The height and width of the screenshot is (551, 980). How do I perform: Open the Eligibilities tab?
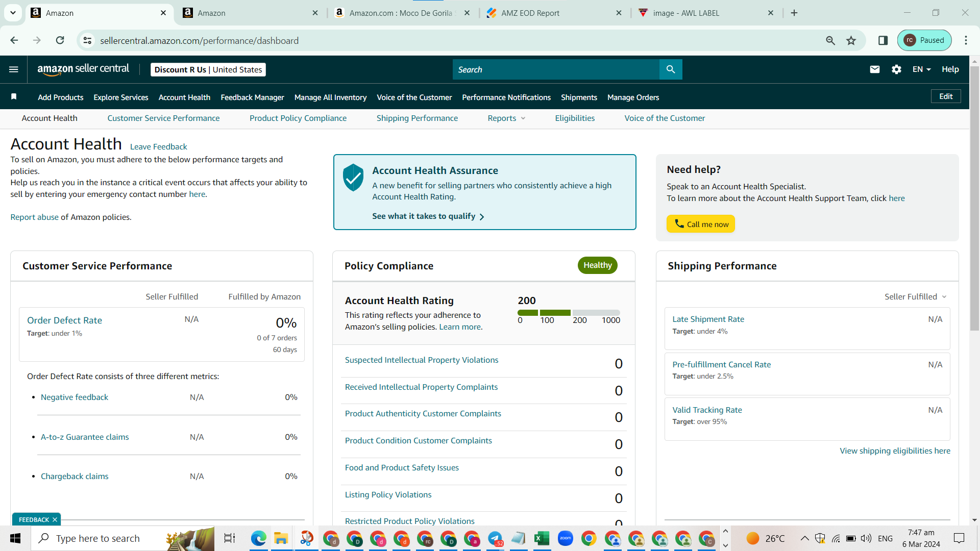pyautogui.click(x=575, y=118)
